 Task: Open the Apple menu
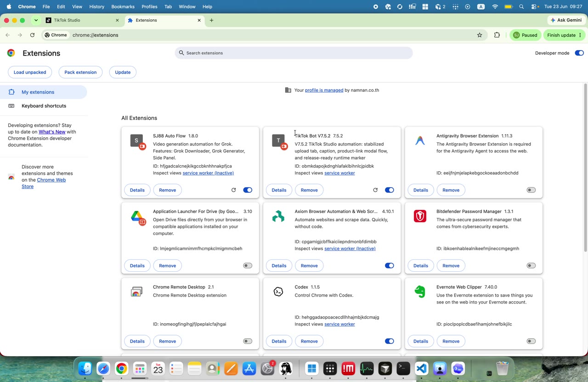(9, 7)
